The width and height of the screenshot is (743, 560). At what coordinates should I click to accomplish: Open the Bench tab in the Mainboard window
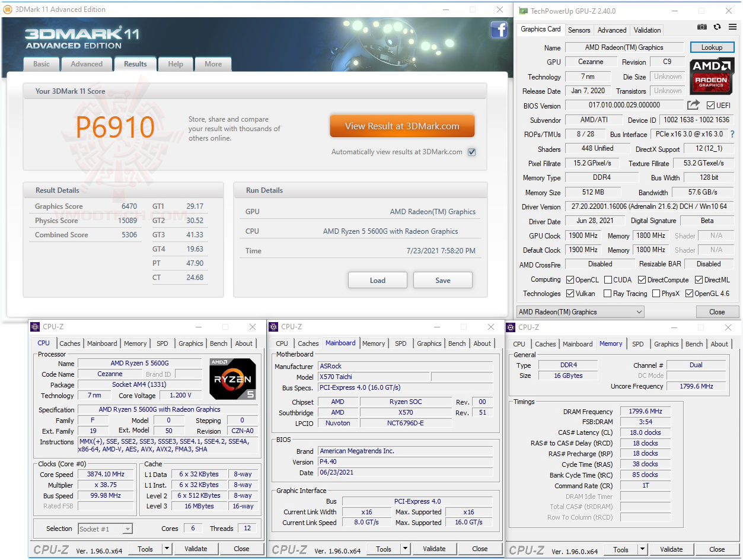pyautogui.click(x=457, y=343)
